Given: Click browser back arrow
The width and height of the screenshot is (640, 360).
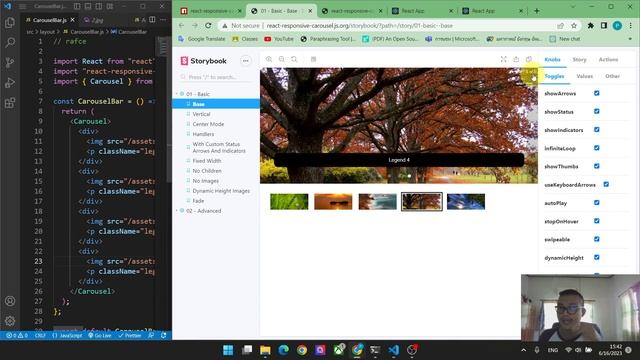Looking at the screenshot, I should (182, 25).
